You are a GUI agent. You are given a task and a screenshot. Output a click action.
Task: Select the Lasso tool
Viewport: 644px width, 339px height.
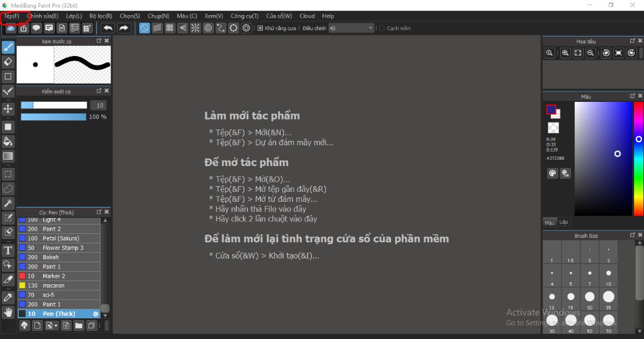[x=8, y=189]
